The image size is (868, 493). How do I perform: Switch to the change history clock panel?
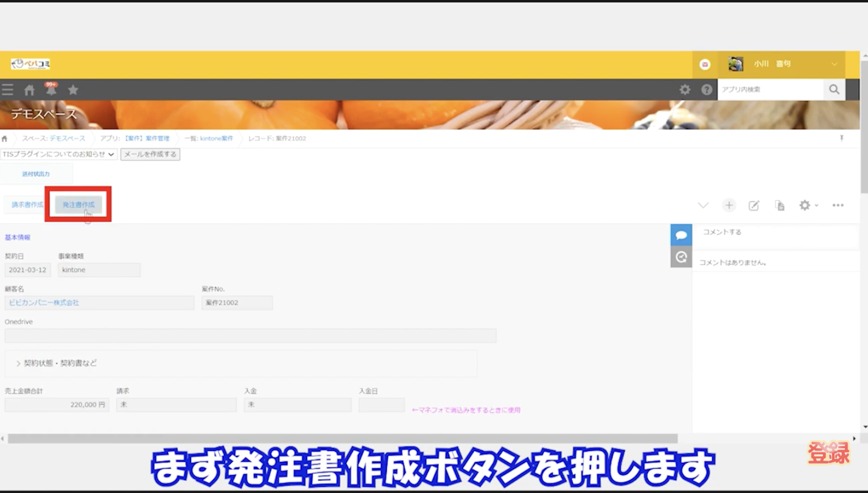tap(681, 256)
